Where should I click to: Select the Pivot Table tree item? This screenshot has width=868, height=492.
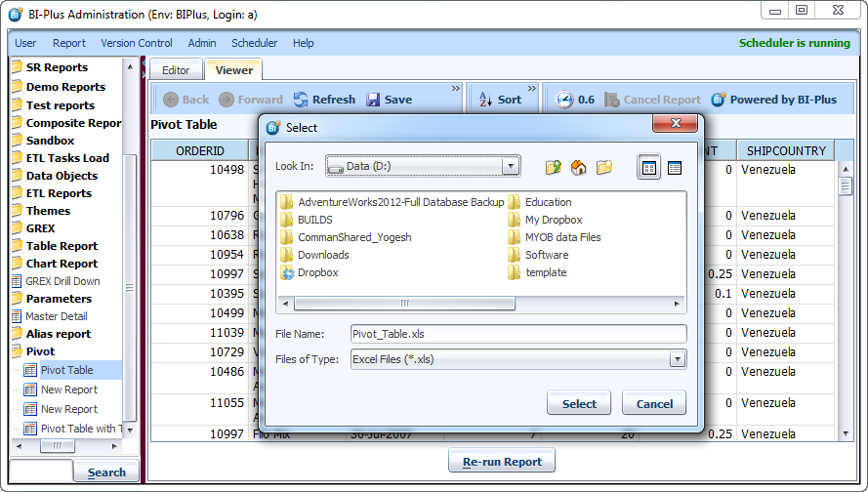[x=67, y=370]
